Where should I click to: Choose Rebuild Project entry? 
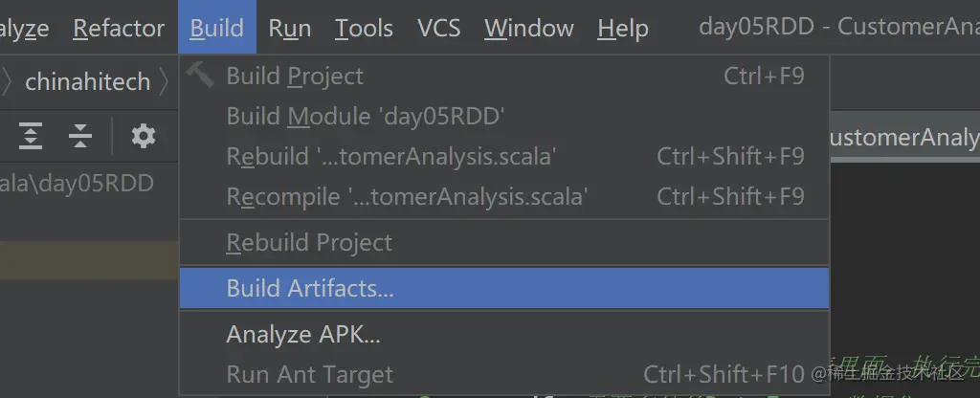[309, 243]
